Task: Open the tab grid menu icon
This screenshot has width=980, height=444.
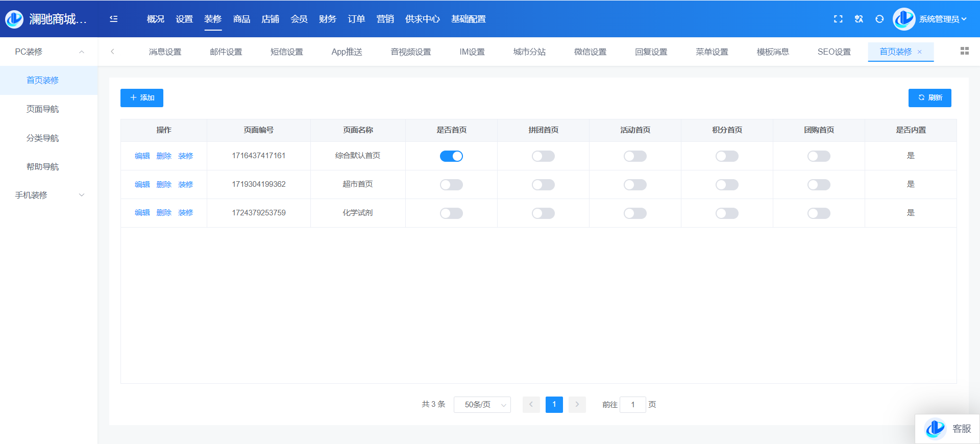Action: (x=964, y=51)
